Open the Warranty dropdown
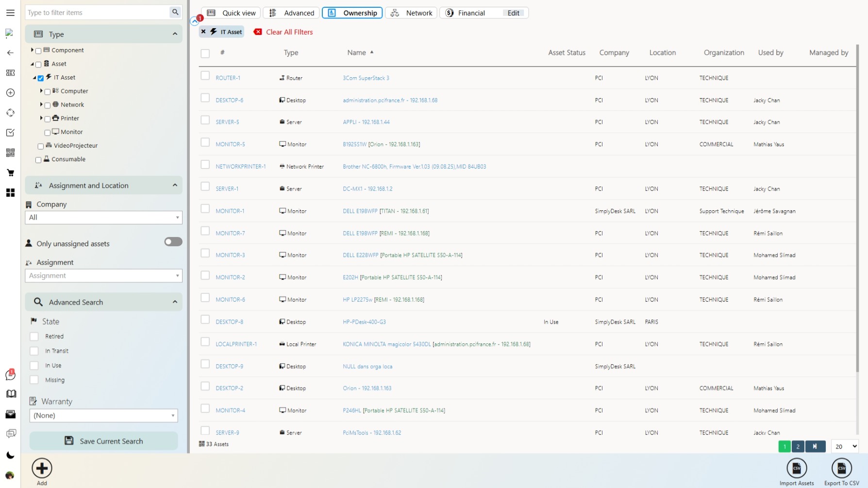The width and height of the screenshot is (868, 488). click(x=103, y=416)
